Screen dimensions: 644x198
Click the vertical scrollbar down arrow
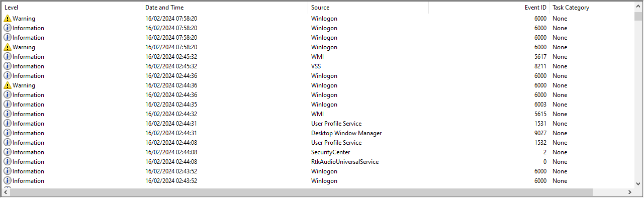click(638, 183)
